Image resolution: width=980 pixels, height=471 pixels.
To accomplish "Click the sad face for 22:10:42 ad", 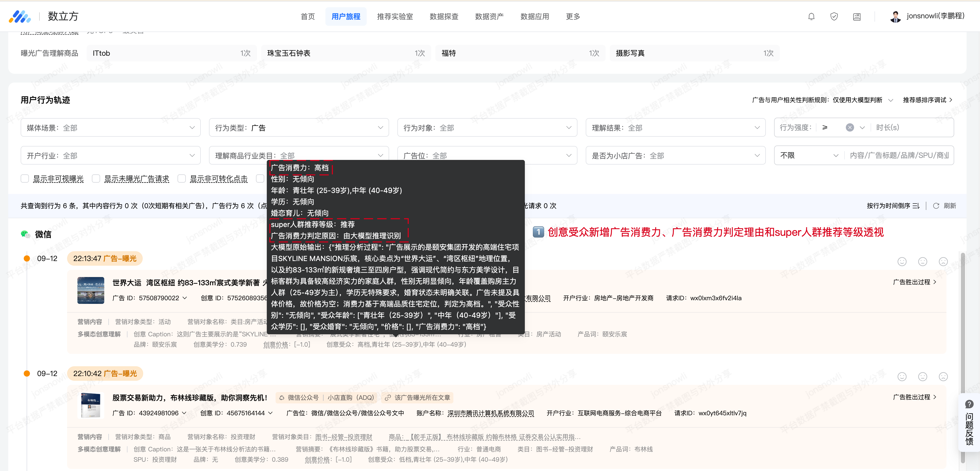I will (x=943, y=377).
